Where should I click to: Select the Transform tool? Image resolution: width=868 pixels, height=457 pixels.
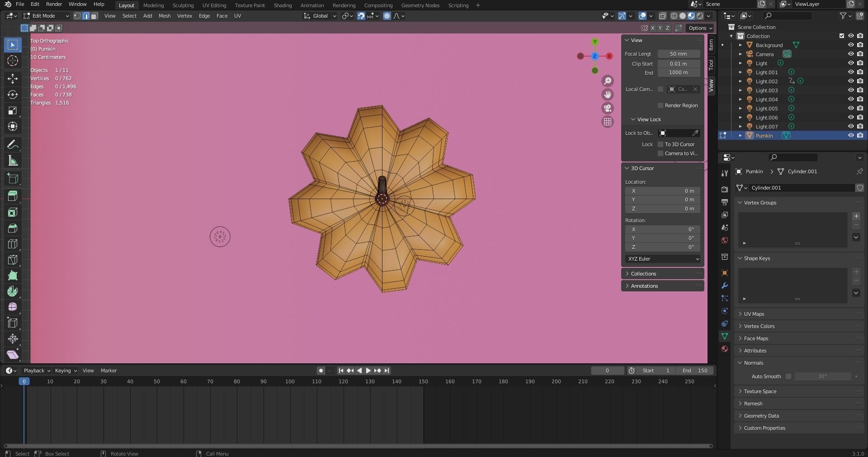pyautogui.click(x=13, y=127)
